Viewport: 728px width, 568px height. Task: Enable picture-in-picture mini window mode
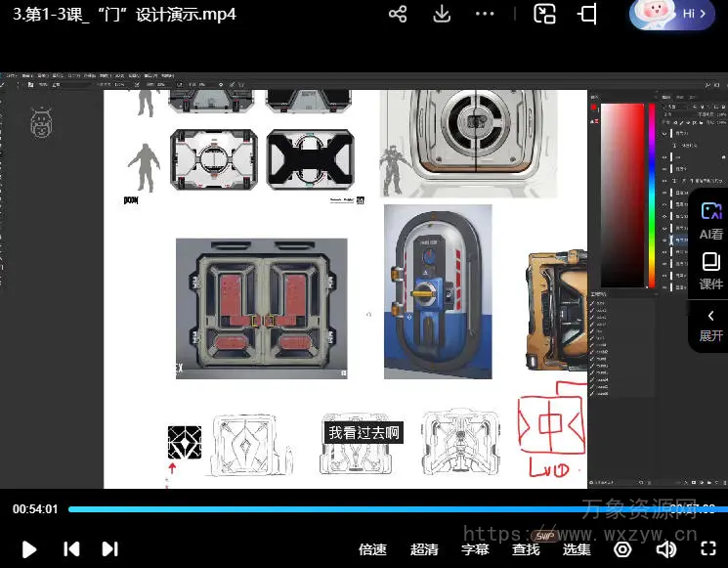[544, 14]
